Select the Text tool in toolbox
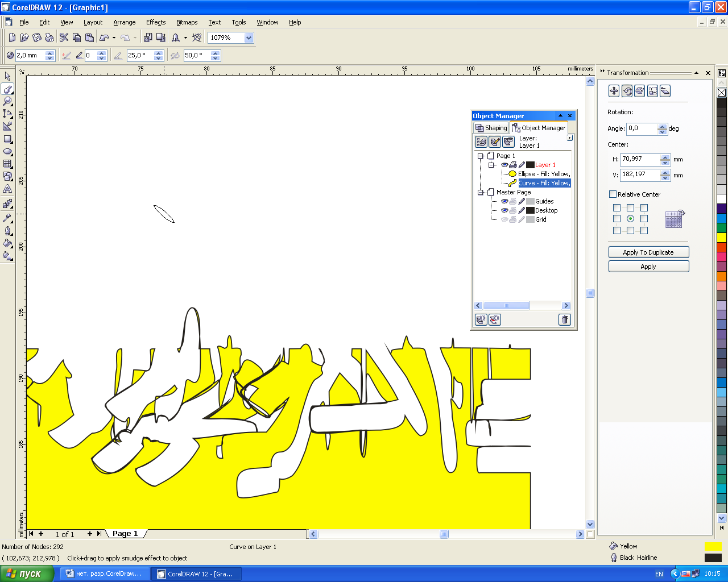 (x=7, y=189)
